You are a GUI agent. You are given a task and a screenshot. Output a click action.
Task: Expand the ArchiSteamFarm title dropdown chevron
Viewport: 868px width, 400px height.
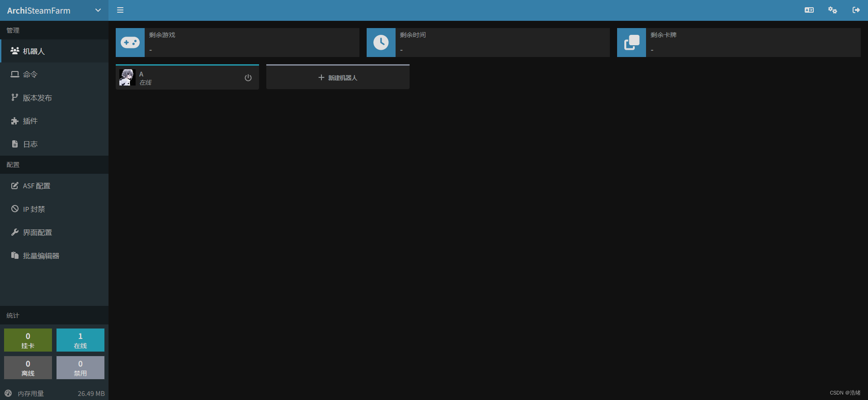coord(98,10)
